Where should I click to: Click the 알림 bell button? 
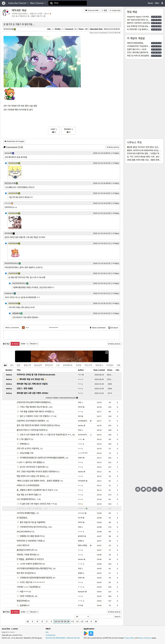[x=104, y=11]
